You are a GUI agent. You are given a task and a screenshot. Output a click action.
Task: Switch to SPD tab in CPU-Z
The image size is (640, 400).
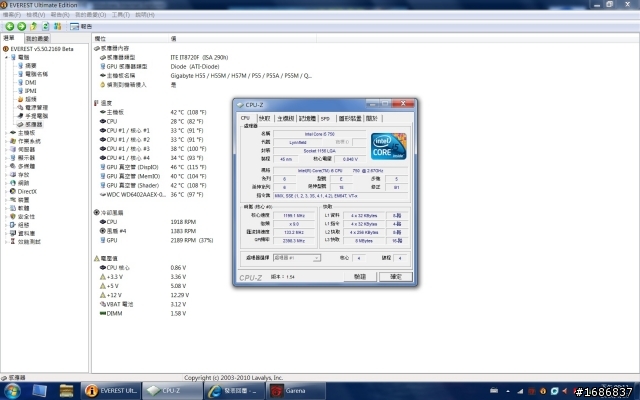(x=325, y=118)
